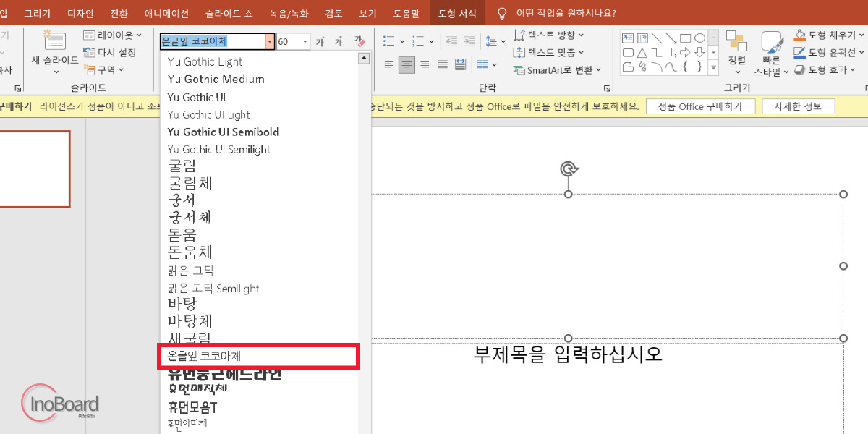868x434 pixels.
Task: Toggle right text alignment
Action: pos(425,64)
